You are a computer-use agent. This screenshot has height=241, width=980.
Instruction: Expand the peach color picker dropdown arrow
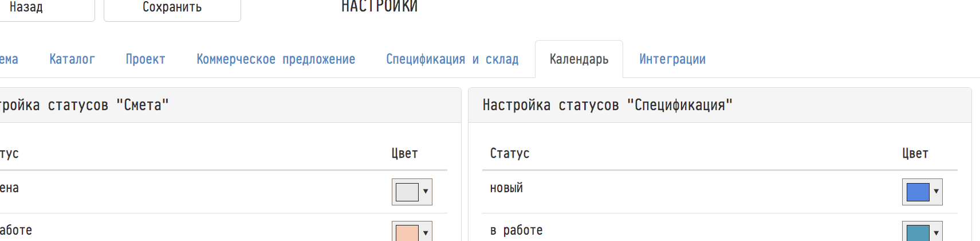point(426,232)
